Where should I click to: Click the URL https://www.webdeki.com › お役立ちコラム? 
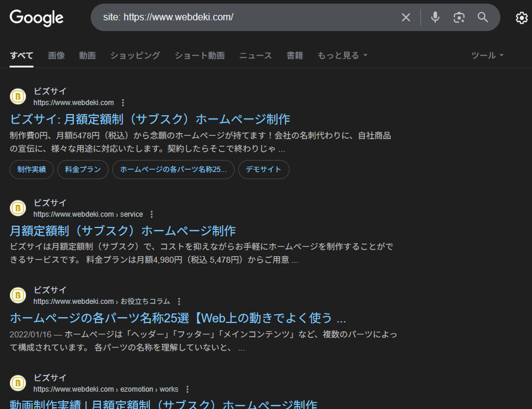102,302
